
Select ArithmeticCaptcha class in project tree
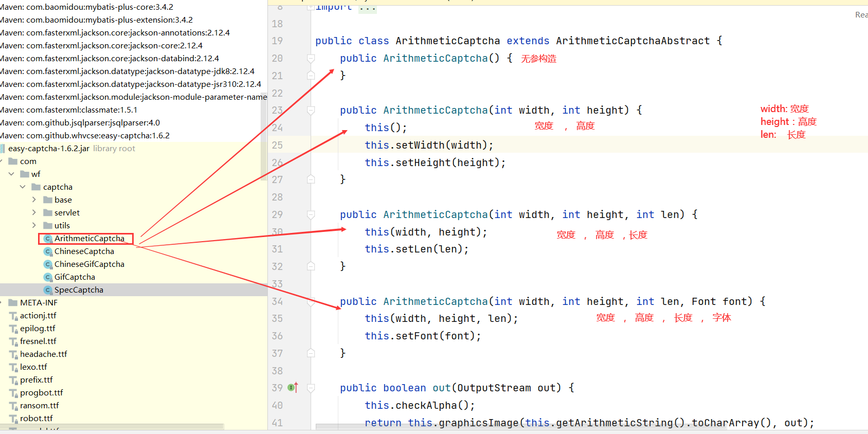click(x=89, y=239)
